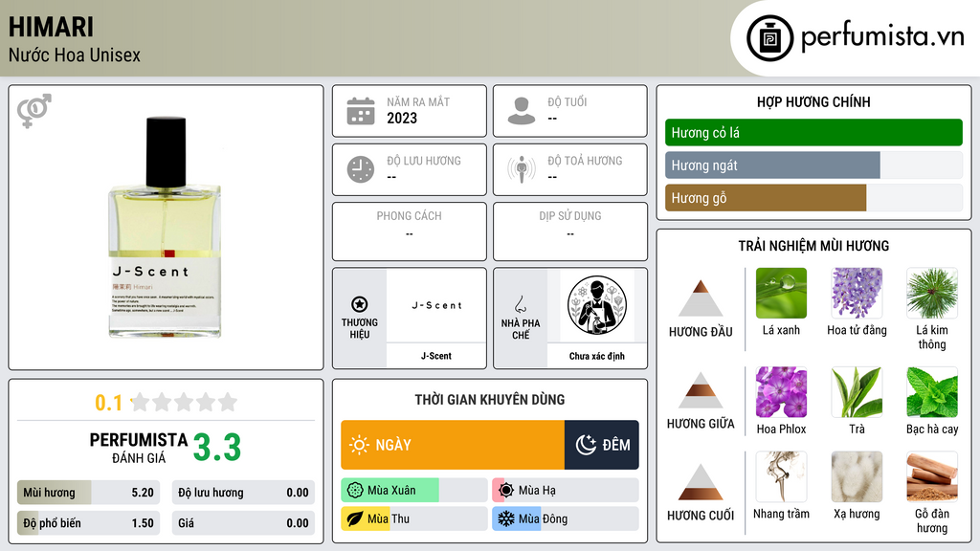Click the Hương cỏ lá accord bar
This screenshot has width=980, height=551.
click(x=813, y=132)
